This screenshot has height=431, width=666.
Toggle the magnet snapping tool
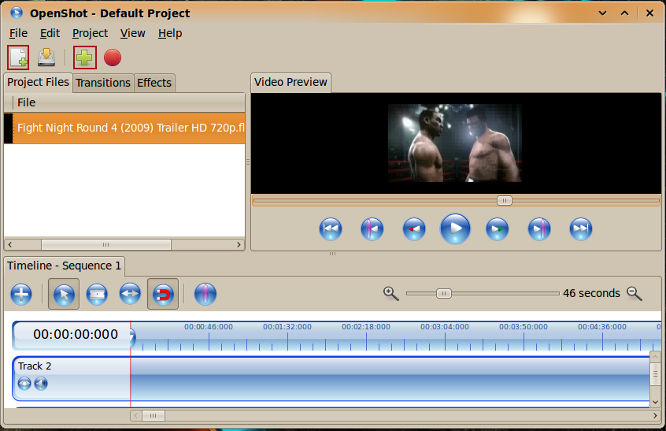click(163, 294)
